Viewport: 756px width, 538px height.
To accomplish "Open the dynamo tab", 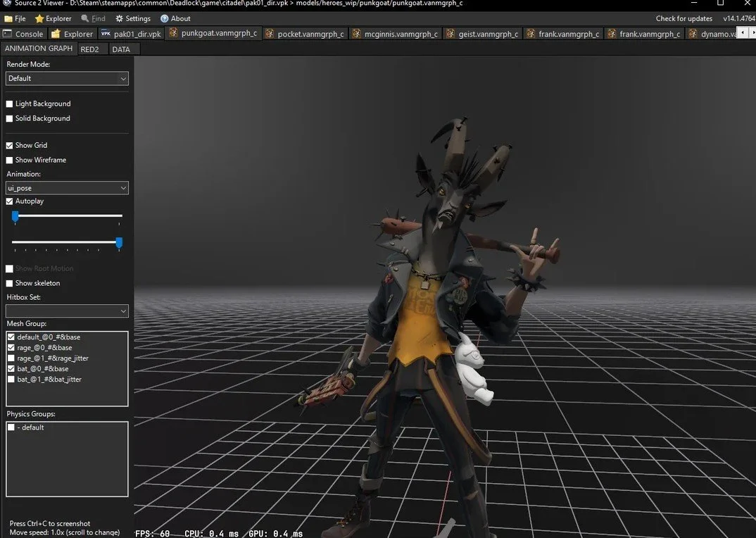I will tap(712, 34).
